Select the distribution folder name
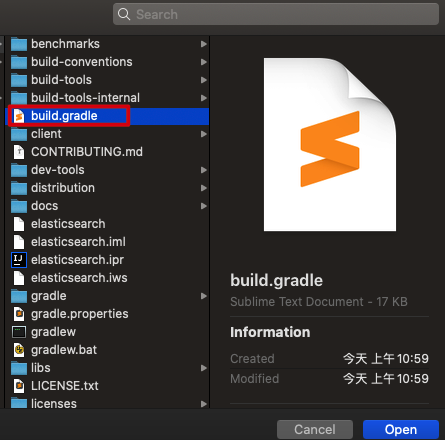Screen dimensions: 445x440 coord(63,188)
